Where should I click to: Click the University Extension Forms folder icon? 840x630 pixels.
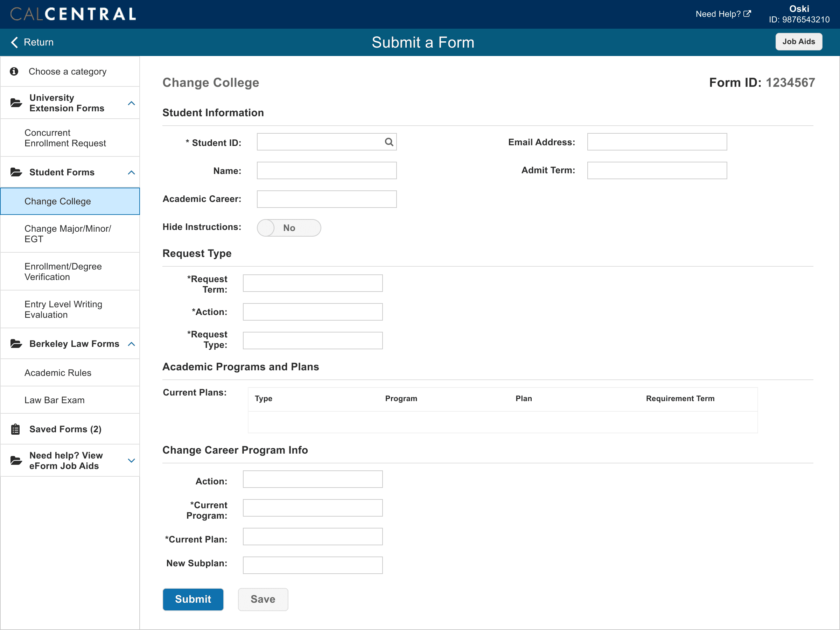[x=16, y=103]
